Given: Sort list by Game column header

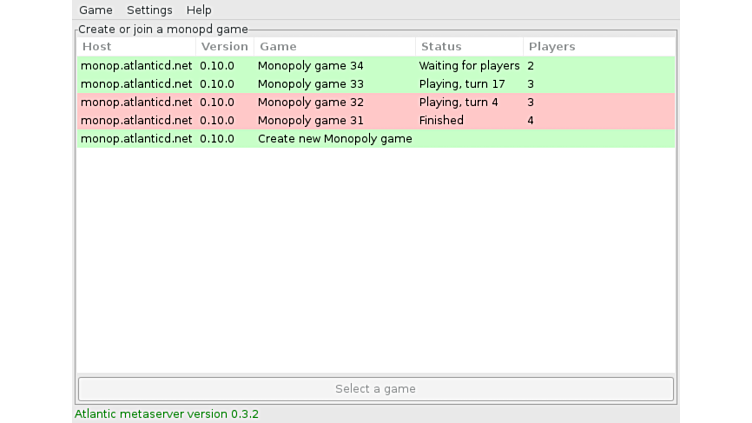Looking at the screenshot, I should coord(335,47).
